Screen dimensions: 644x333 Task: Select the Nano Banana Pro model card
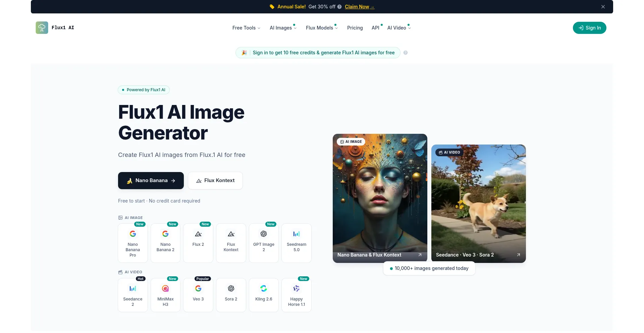[133, 243]
